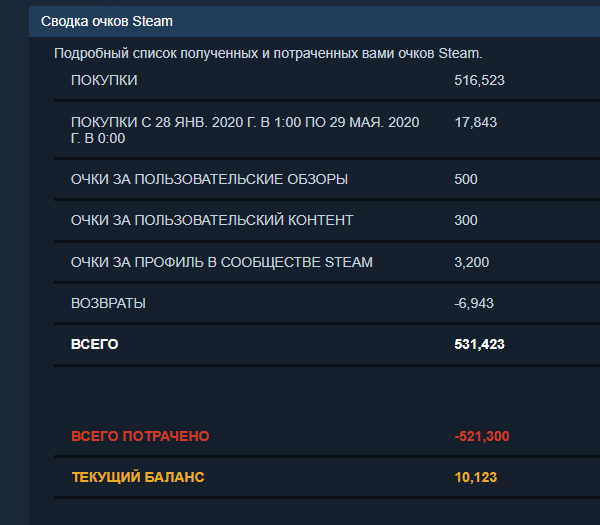Viewport: 600px width, 525px height.
Task: Select the red spent value -521,300
Action: [x=482, y=436]
